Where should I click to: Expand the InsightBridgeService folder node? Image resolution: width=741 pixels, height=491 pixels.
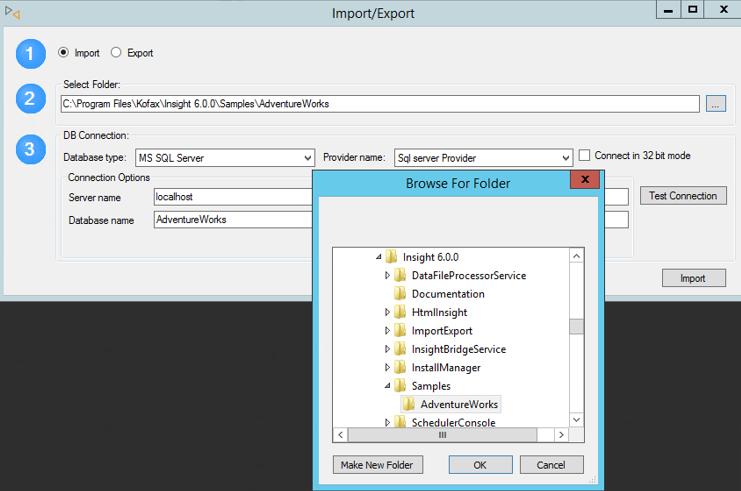388,349
